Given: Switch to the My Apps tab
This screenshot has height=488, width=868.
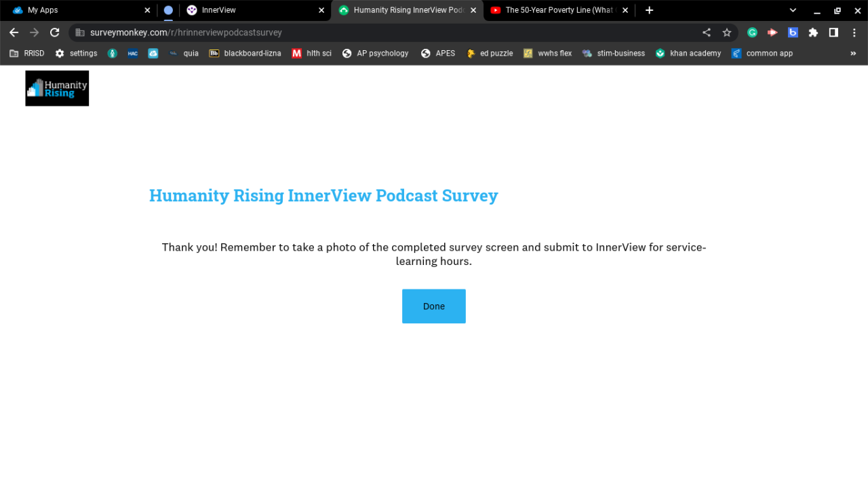Looking at the screenshot, I should [81, 10].
